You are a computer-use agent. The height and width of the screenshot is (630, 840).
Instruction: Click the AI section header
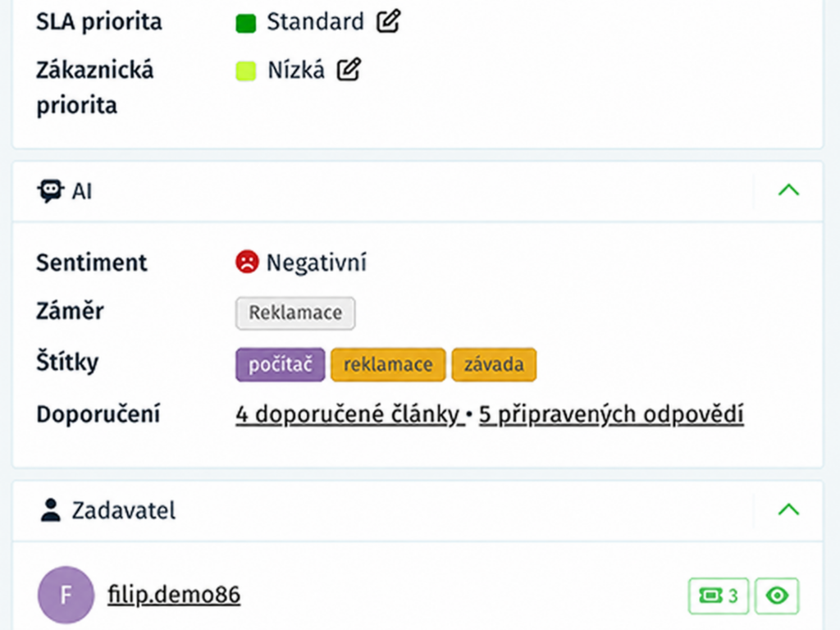(x=418, y=191)
